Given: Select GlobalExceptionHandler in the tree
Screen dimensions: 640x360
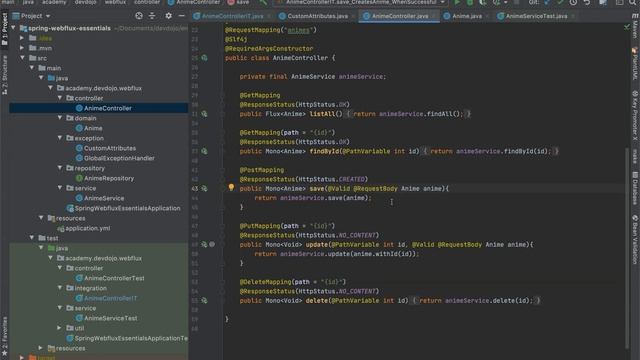Looking at the screenshot, I should [119, 158].
